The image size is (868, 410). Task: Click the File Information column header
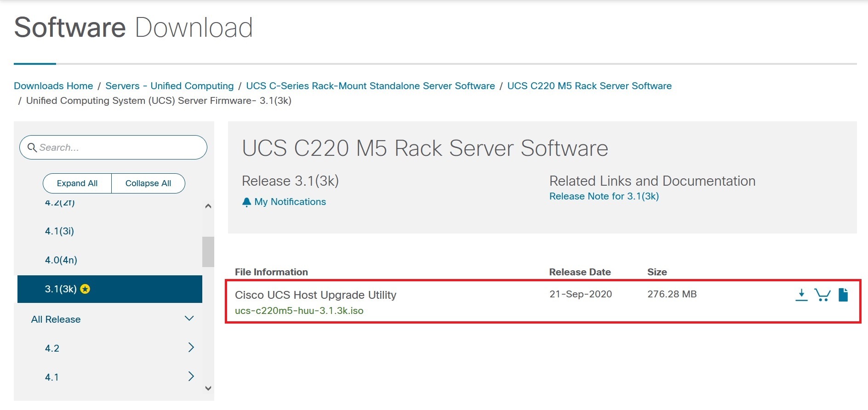(x=271, y=272)
